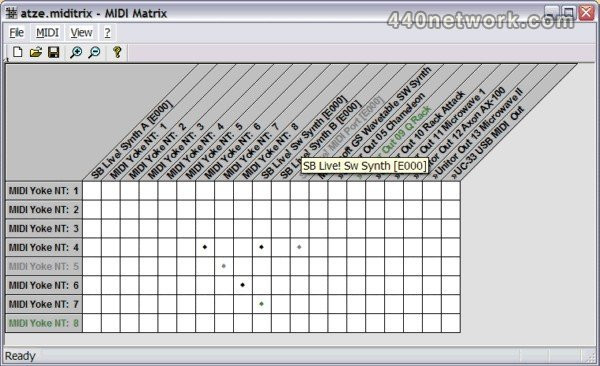Zoom in using the magnifier plus icon
The image size is (600, 366).
(76, 52)
